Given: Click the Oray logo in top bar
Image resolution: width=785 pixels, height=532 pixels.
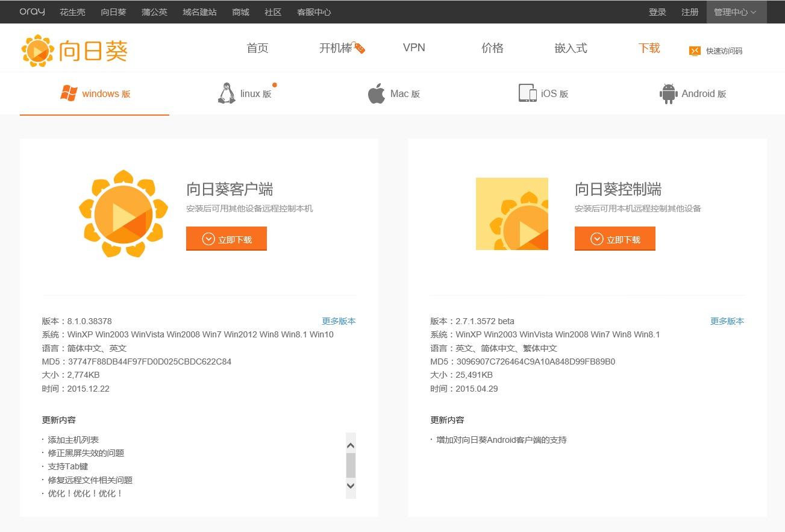Looking at the screenshot, I should click(32, 11).
